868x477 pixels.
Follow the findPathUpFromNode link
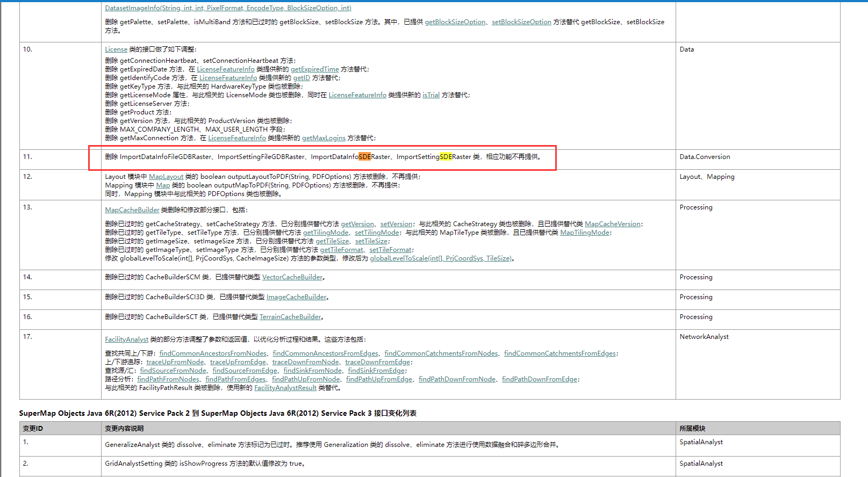coord(306,379)
